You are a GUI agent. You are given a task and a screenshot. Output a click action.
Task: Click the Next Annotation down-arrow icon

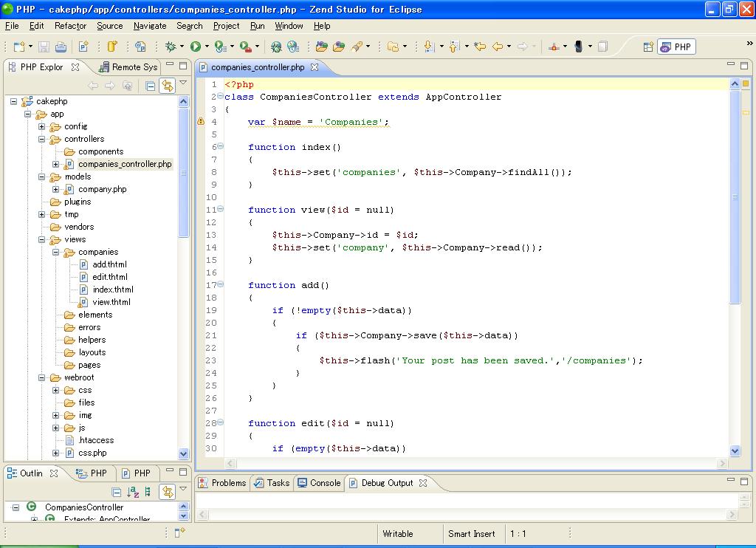pyautogui.click(x=429, y=47)
